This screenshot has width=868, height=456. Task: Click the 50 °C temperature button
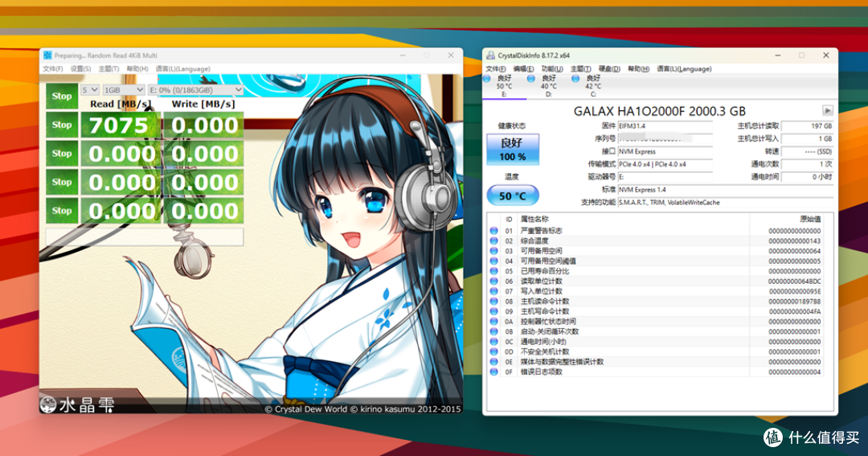[513, 195]
